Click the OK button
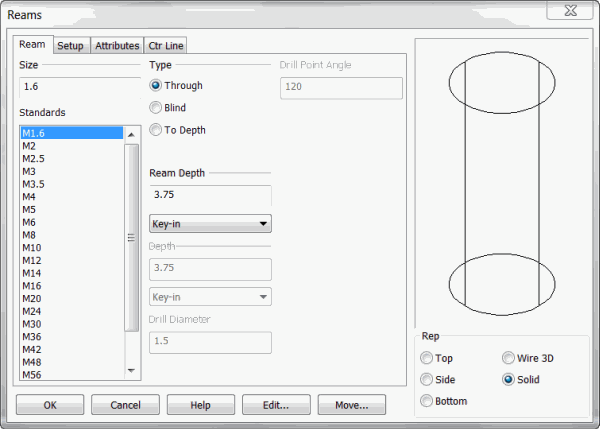 [x=50, y=405]
